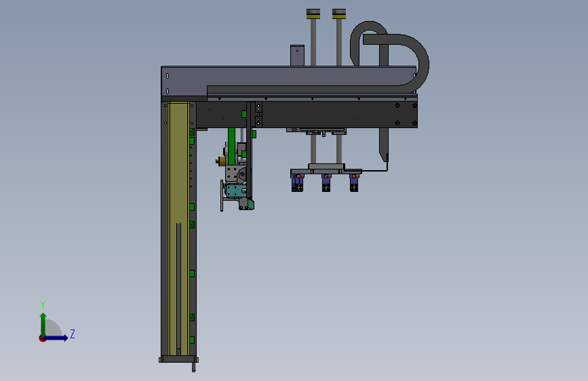Click the Z label of the orientation triad
Viewport: 588px width, 381px height.
click(73, 334)
